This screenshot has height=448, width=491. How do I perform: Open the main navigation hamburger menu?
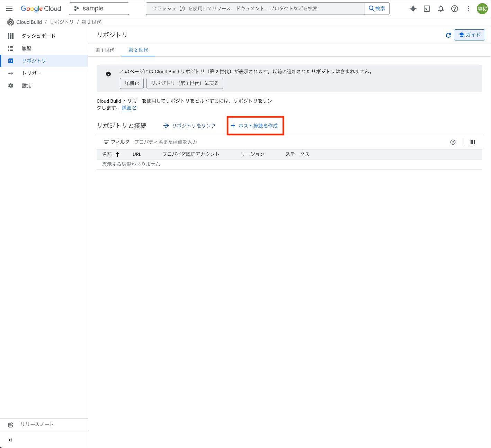pyautogui.click(x=9, y=9)
